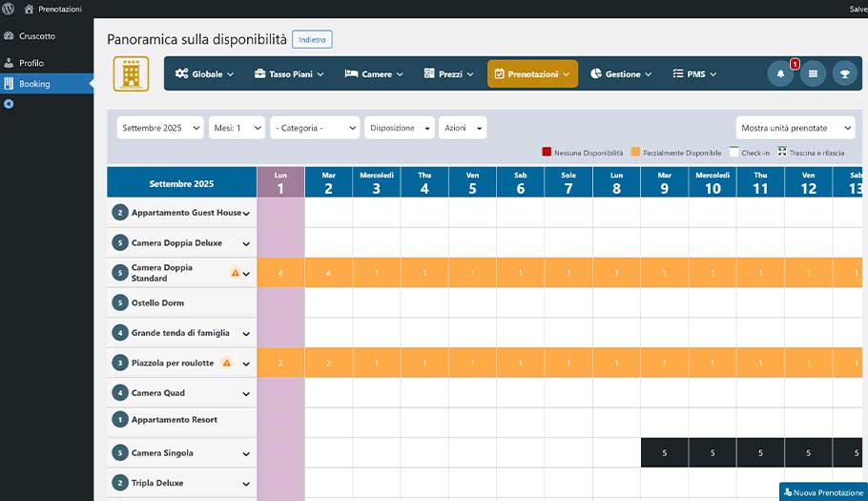Image resolution: width=868 pixels, height=501 pixels.
Task: Click the collapse menu circle icon in sidebar
Action: tap(9, 104)
